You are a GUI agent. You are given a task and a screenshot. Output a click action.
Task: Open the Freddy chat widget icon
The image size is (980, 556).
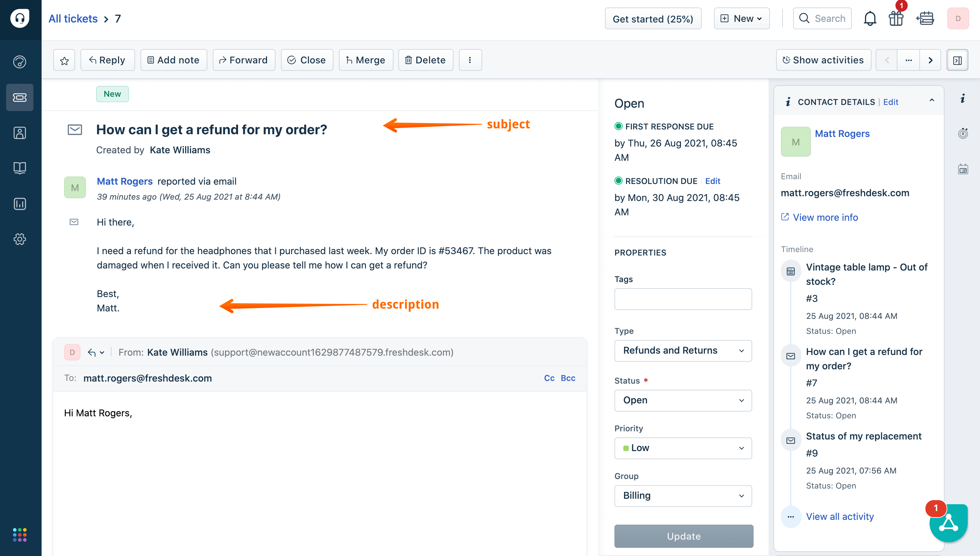click(948, 523)
